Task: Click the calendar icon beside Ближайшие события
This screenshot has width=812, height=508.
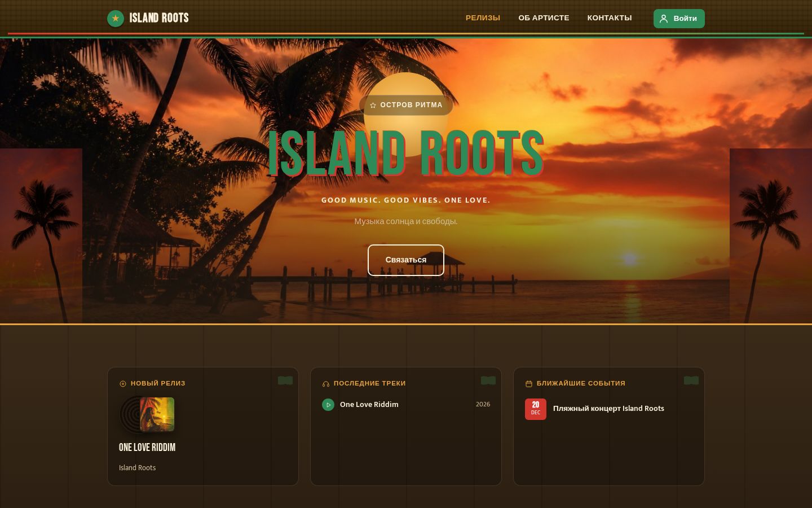Action: pyautogui.click(x=529, y=384)
